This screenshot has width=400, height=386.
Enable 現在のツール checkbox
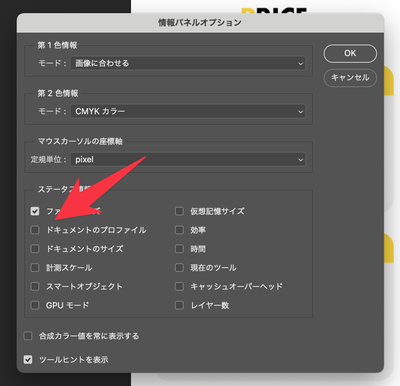pyautogui.click(x=179, y=268)
